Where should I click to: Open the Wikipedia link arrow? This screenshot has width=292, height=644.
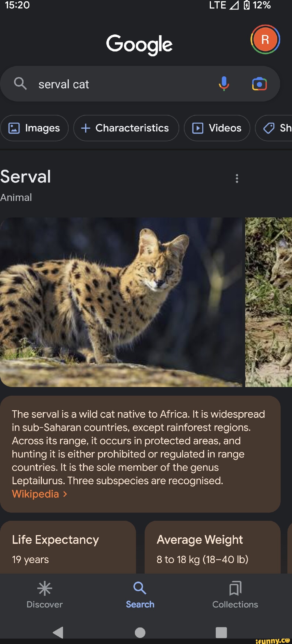65,494
